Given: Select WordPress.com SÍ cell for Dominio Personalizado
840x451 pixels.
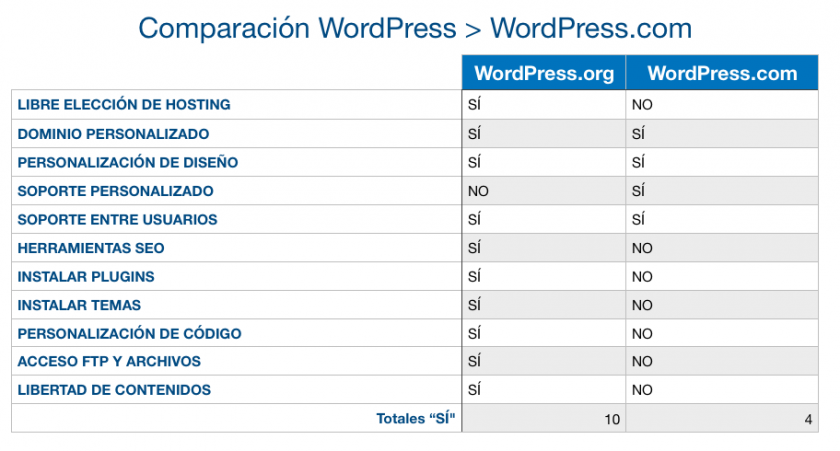Looking at the screenshot, I should pos(722,133).
